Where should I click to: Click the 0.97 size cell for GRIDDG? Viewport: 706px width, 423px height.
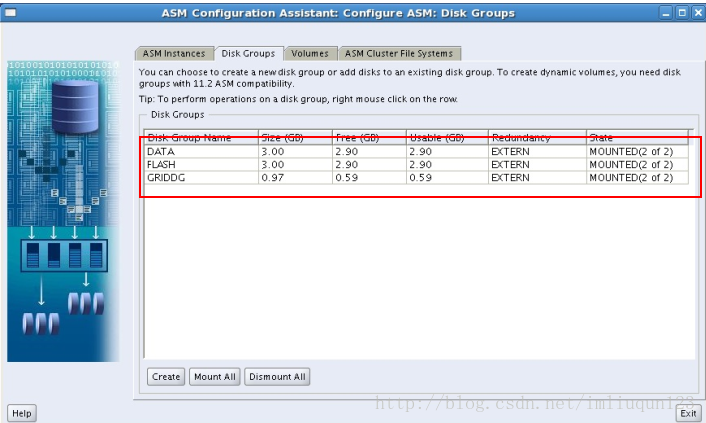296,177
